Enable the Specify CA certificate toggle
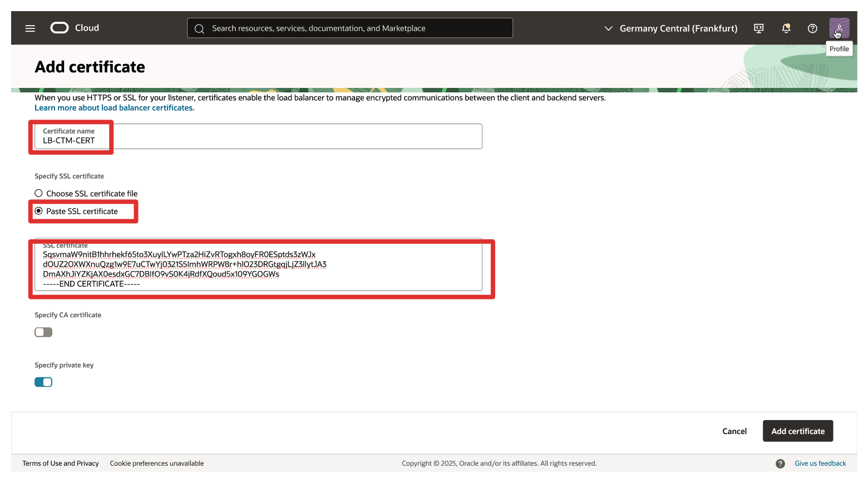Image resolution: width=868 pixels, height=483 pixels. tap(43, 332)
